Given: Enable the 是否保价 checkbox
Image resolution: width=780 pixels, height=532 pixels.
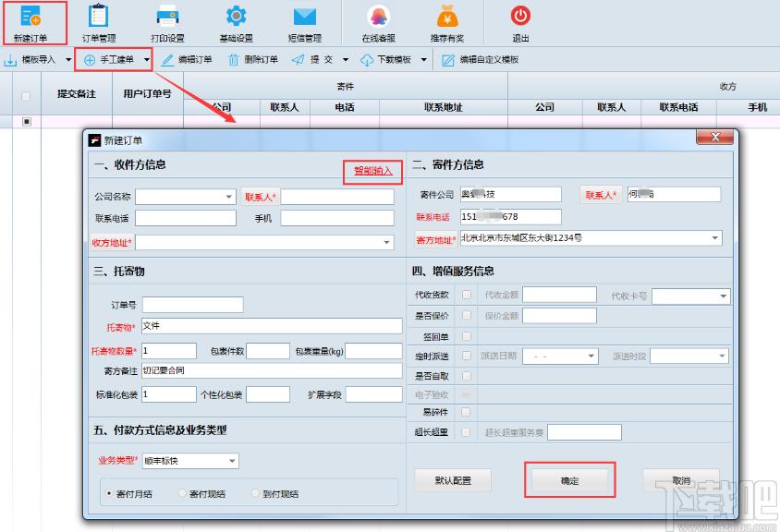Looking at the screenshot, I should [x=466, y=315].
